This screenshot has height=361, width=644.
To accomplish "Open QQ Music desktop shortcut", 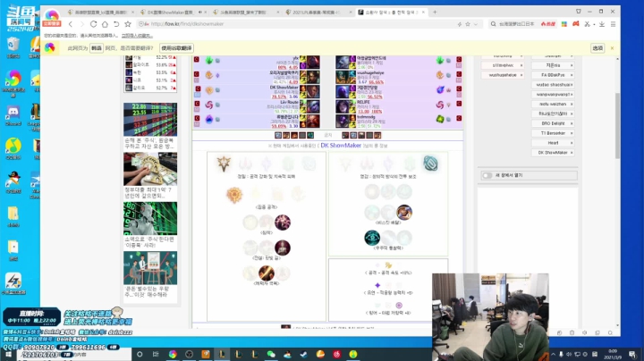I will tap(13, 148).
